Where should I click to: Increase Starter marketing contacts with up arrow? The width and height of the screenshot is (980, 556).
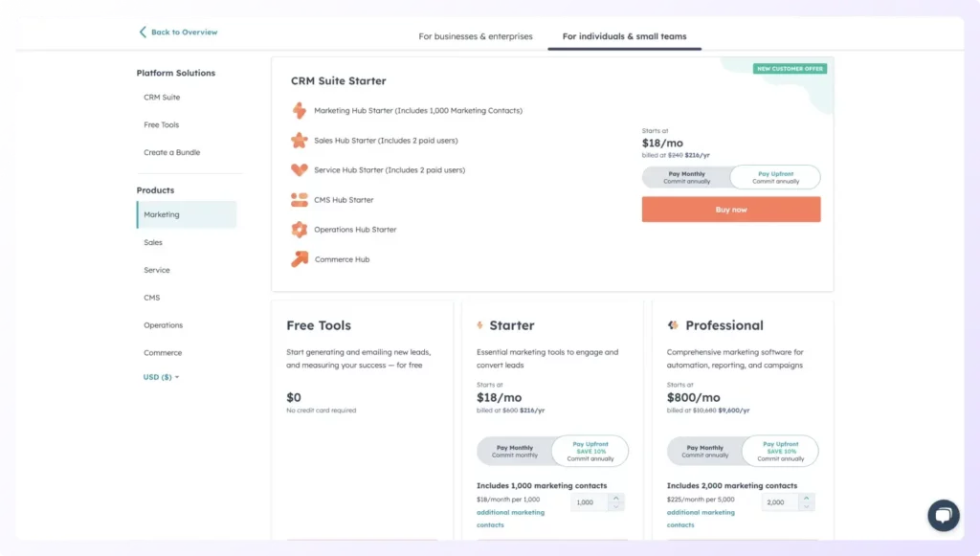616,498
